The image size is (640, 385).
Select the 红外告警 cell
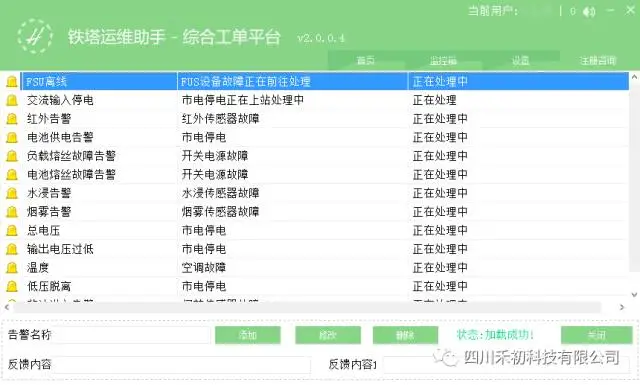coord(49,119)
